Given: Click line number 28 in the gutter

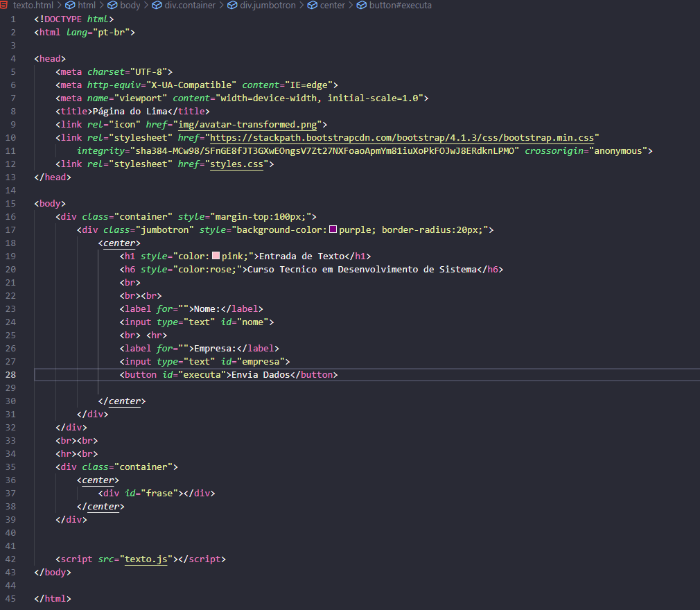Looking at the screenshot, I should pyautogui.click(x=10, y=374).
